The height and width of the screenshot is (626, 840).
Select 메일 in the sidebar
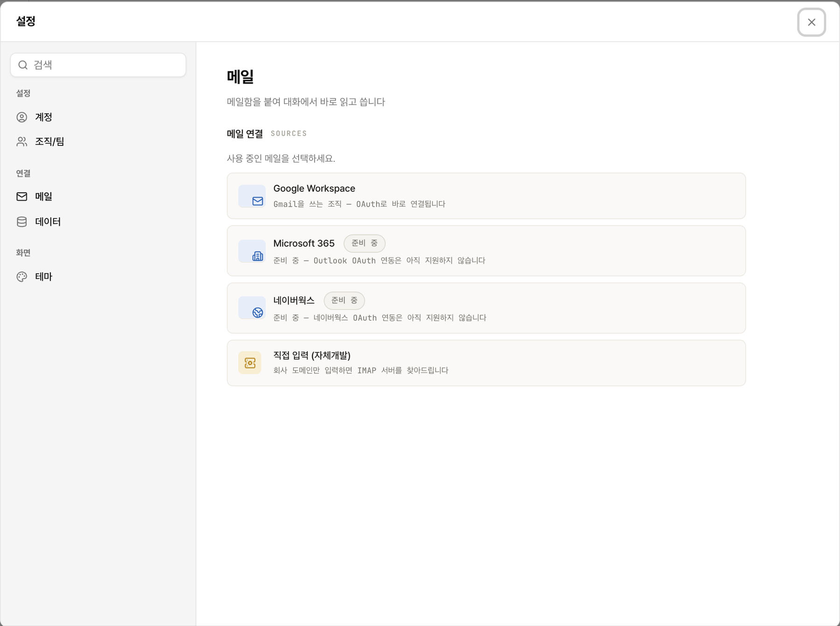pyautogui.click(x=98, y=196)
